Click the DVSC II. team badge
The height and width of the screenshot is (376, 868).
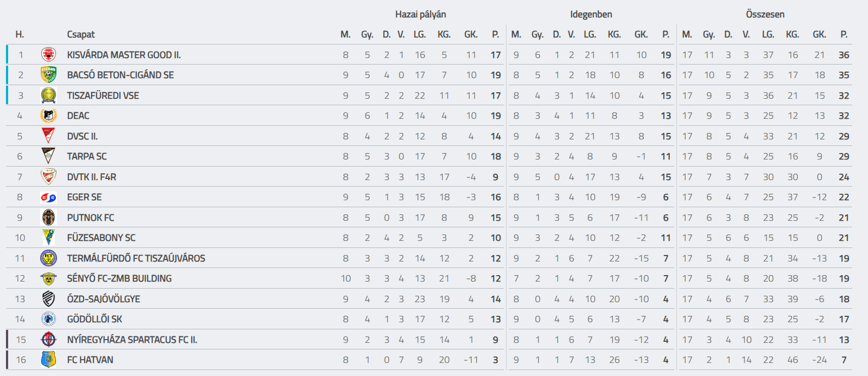48,136
